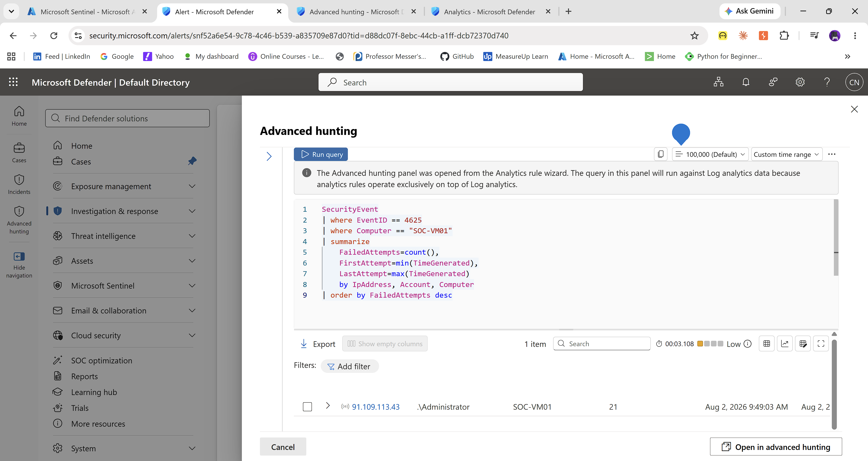The height and width of the screenshot is (461, 868).
Task: Open Cases in the narrow rail
Action: coord(19,153)
